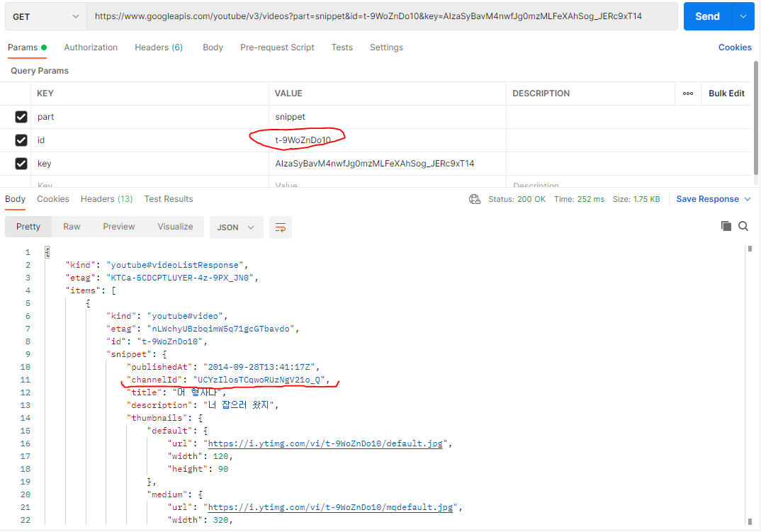Expand the Send button dropdown arrow
The height and width of the screenshot is (532, 761).
[x=743, y=16]
